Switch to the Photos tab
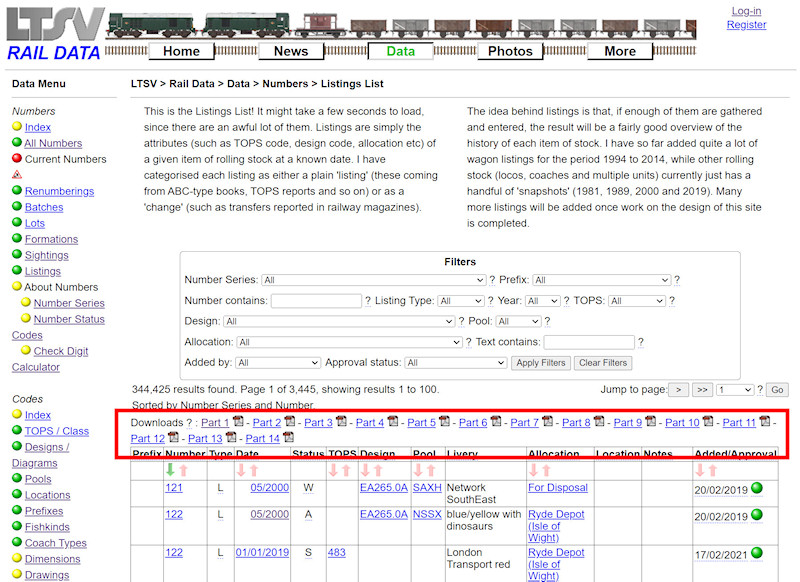Image resolution: width=800 pixels, height=582 pixels. pos(510,50)
